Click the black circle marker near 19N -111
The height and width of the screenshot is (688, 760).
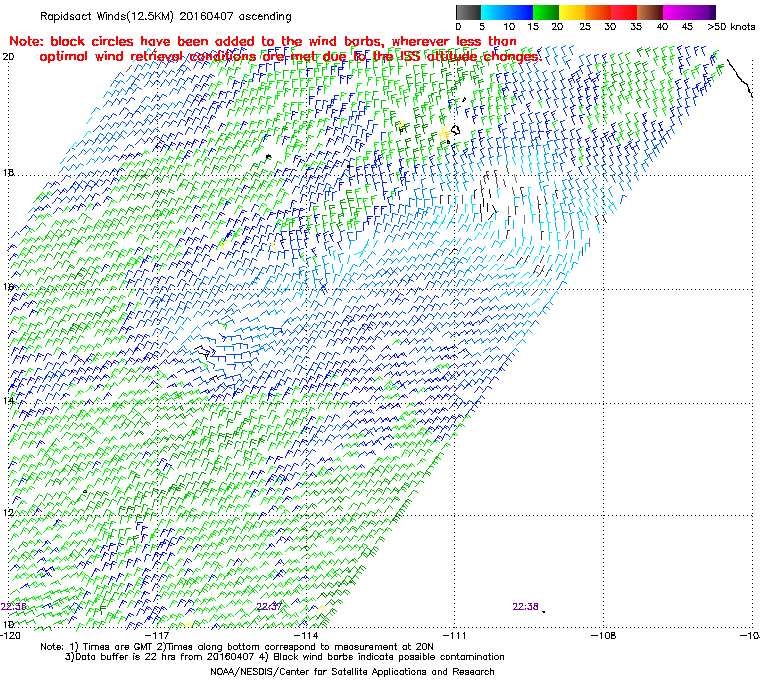click(456, 130)
